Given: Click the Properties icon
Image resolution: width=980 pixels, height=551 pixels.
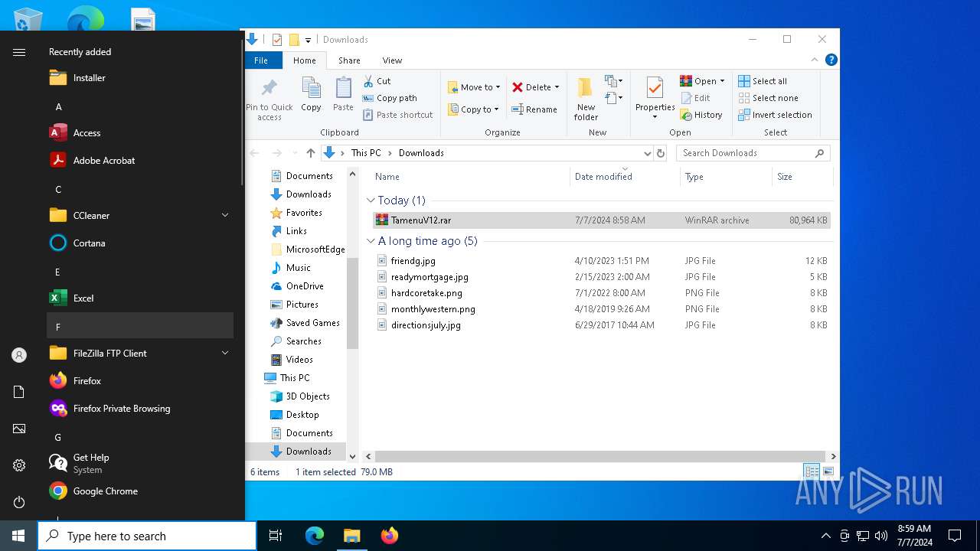Looking at the screenshot, I should coord(655,87).
